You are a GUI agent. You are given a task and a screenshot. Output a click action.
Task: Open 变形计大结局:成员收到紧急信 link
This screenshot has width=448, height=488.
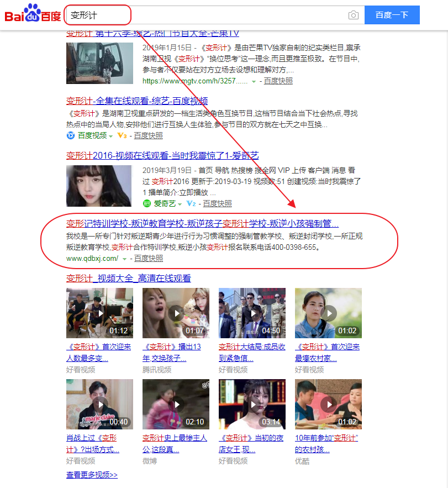[252, 353]
